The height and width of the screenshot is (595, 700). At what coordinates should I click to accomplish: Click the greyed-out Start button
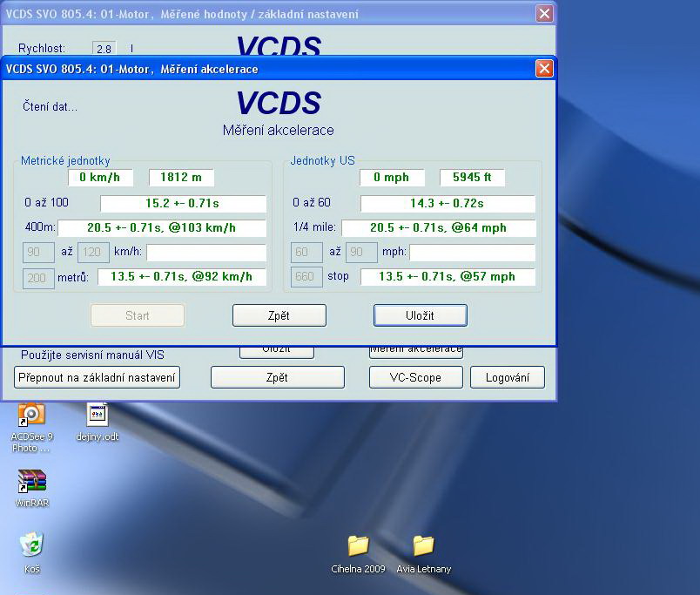(x=138, y=315)
